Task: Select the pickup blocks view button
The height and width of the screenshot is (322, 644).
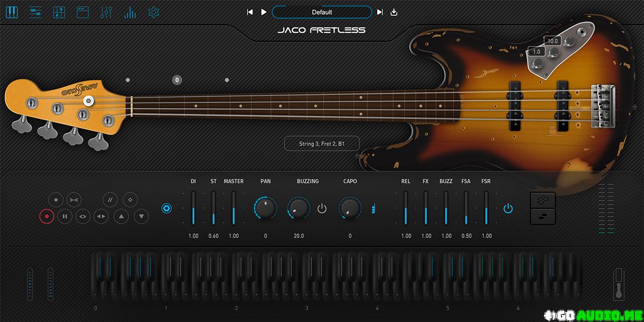Action: [x=543, y=216]
